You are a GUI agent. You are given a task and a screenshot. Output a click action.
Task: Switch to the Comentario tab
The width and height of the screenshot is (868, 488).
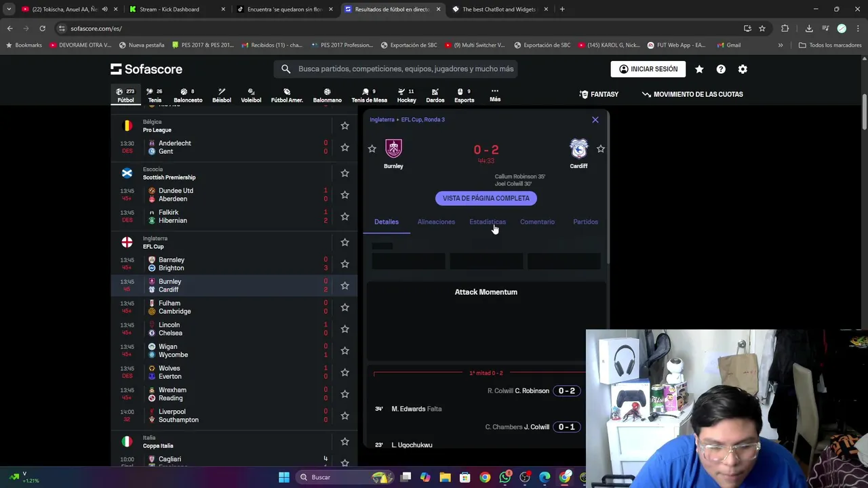pyautogui.click(x=537, y=222)
